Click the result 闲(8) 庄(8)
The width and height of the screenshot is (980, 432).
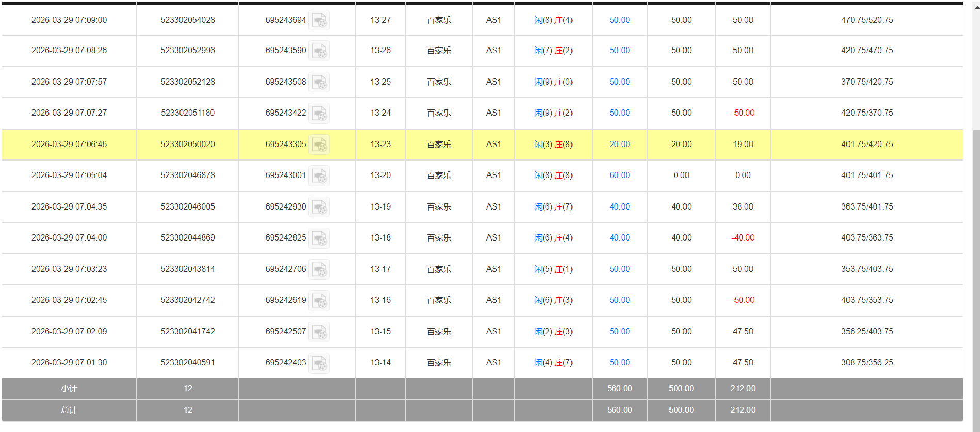click(553, 175)
